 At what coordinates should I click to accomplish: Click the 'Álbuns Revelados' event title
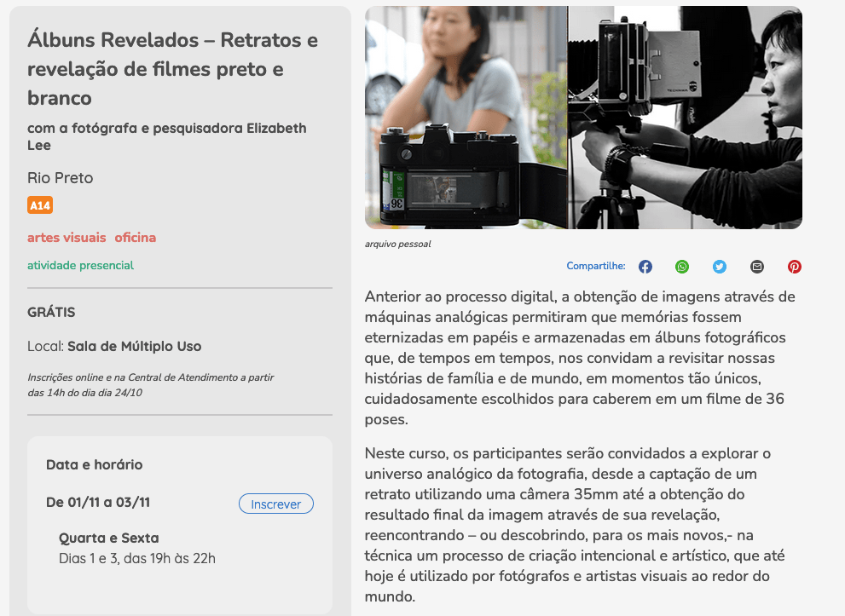click(172, 69)
